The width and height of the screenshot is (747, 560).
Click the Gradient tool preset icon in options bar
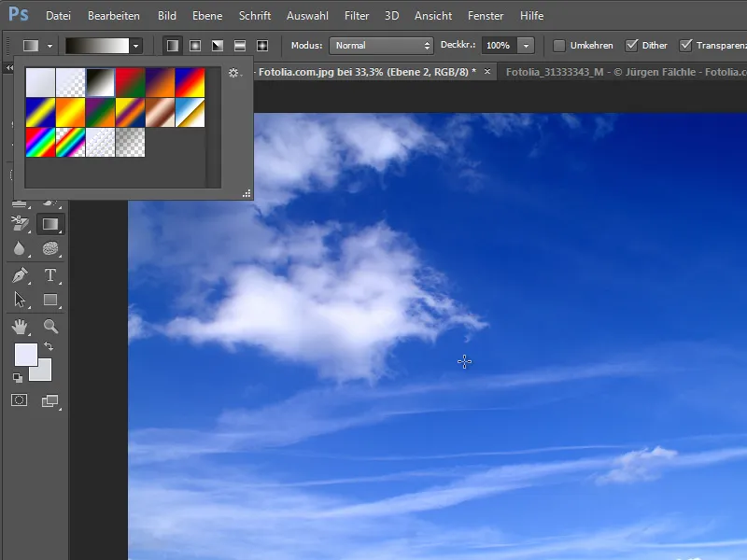click(31, 46)
